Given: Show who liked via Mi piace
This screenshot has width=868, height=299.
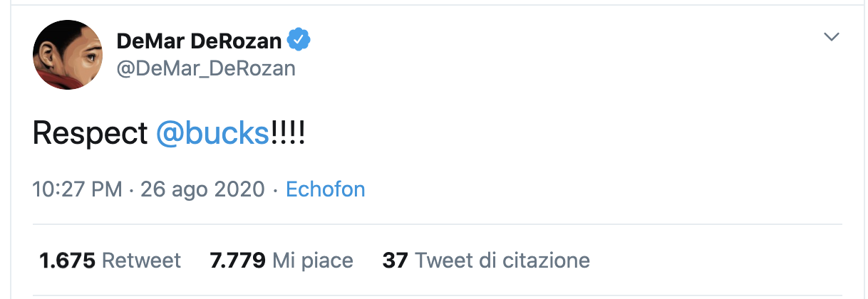Looking at the screenshot, I should pyautogui.click(x=313, y=261).
